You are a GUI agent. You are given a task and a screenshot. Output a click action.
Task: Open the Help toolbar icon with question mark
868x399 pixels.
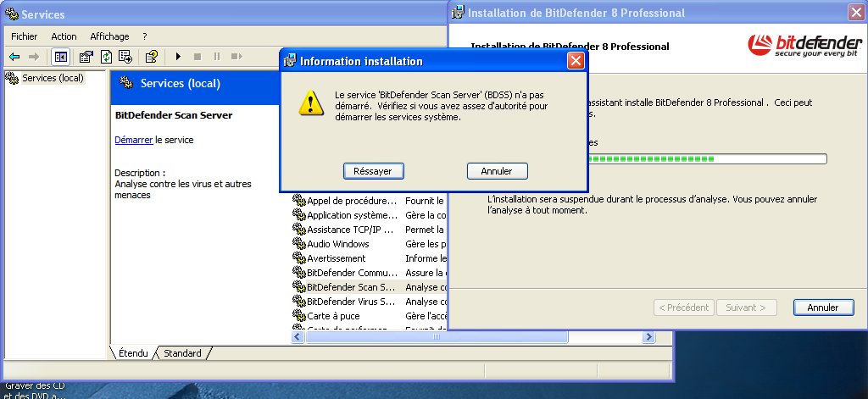pyautogui.click(x=152, y=57)
